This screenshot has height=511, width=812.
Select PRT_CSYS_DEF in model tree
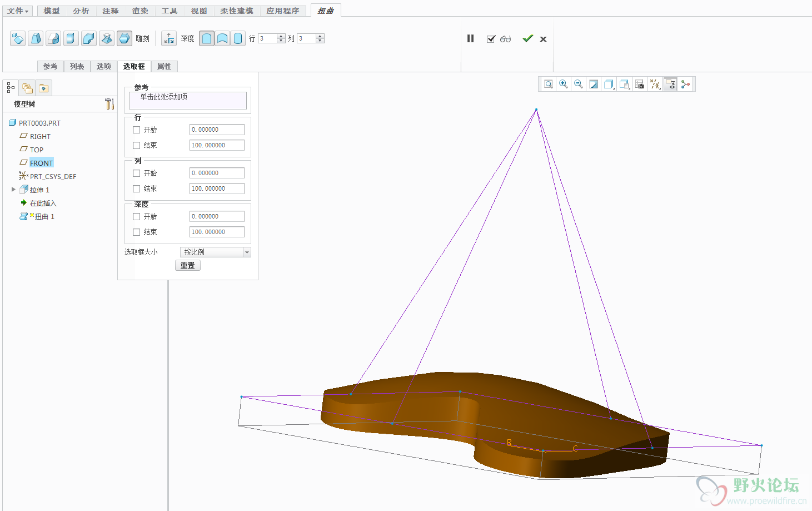[x=53, y=176]
